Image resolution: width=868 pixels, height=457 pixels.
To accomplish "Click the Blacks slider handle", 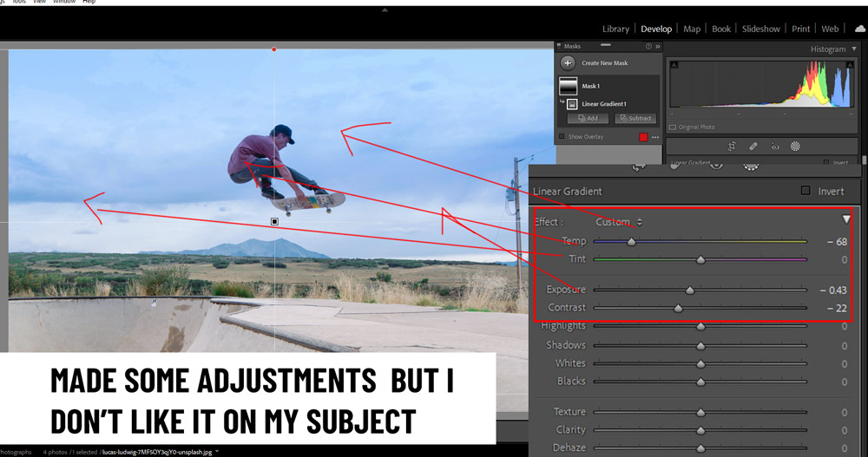I will (x=700, y=382).
